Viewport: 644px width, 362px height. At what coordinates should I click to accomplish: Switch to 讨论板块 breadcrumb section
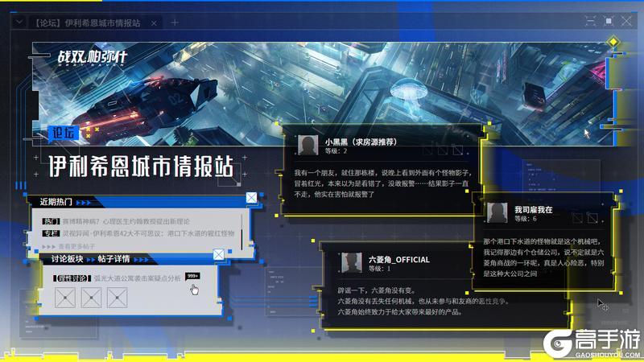click(67, 258)
